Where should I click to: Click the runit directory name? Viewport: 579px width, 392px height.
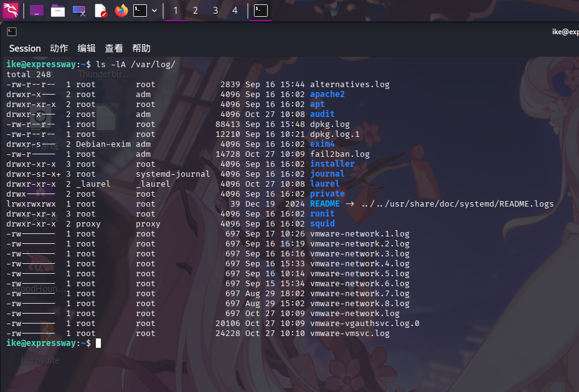point(322,213)
